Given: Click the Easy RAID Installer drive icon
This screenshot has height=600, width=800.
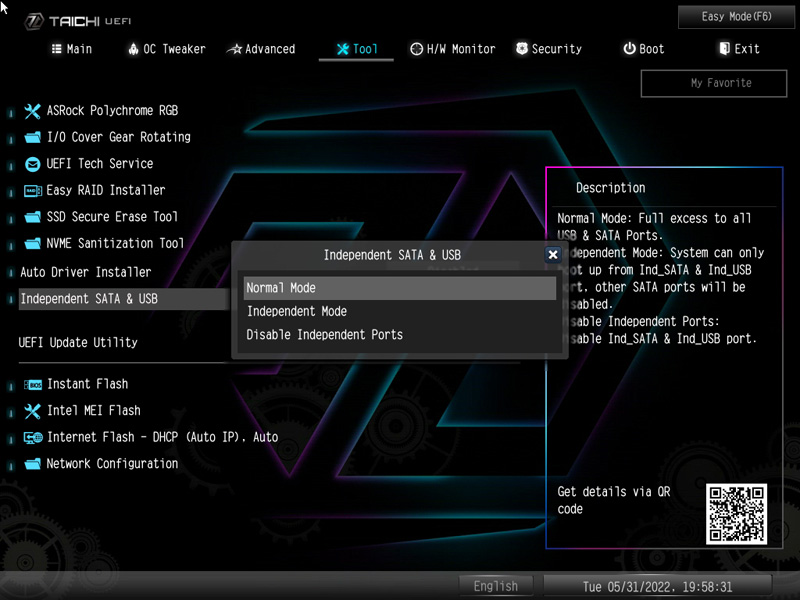Looking at the screenshot, I should coord(33,191).
